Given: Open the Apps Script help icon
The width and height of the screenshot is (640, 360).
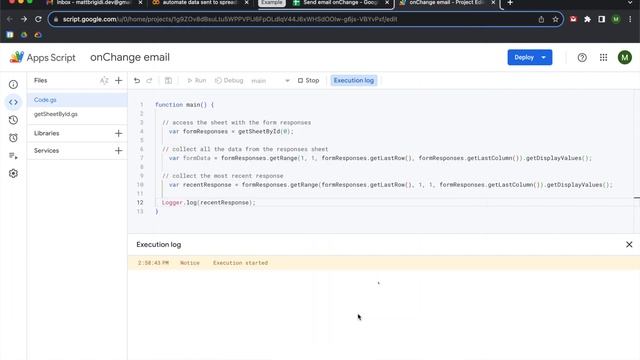Looking at the screenshot, I should point(582,58).
